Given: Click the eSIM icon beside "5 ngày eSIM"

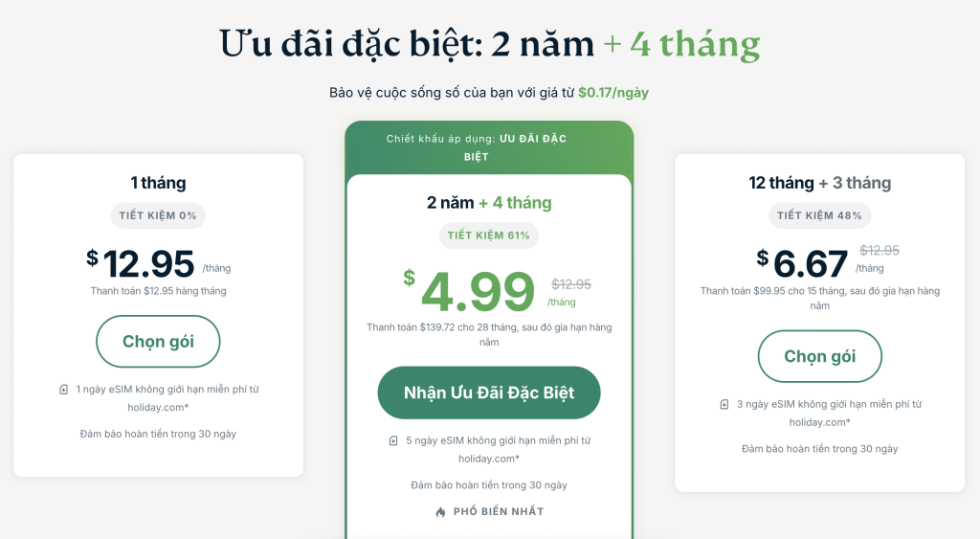Looking at the screenshot, I should coord(393,441).
